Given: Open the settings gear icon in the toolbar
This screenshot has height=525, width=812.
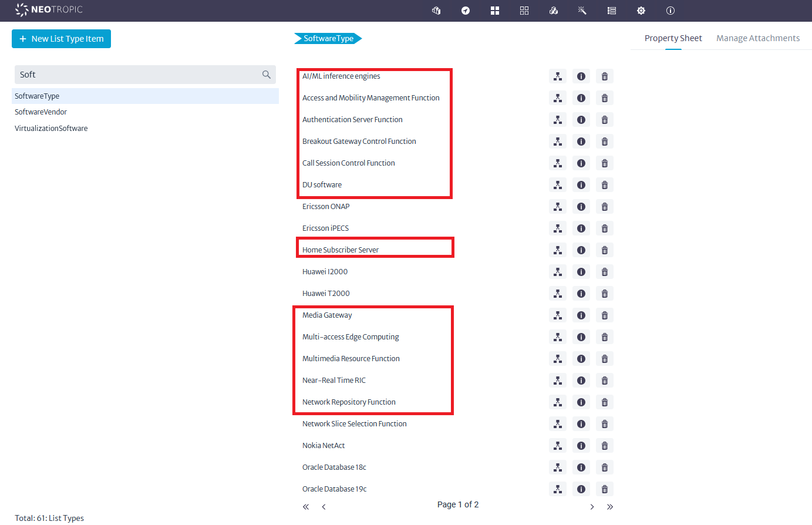Looking at the screenshot, I should [x=641, y=11].
